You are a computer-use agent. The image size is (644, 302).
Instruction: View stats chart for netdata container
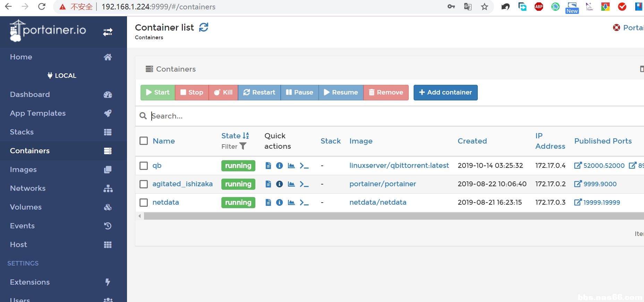(x=291, y=202)
